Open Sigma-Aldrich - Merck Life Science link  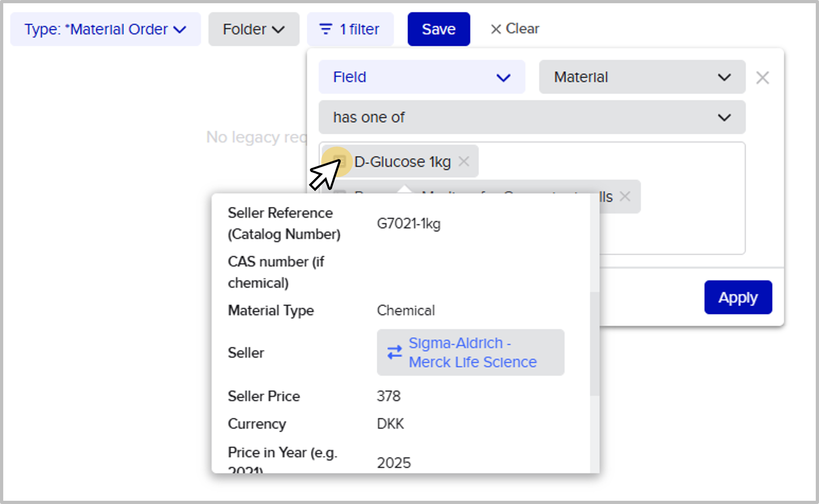point(472,352)
